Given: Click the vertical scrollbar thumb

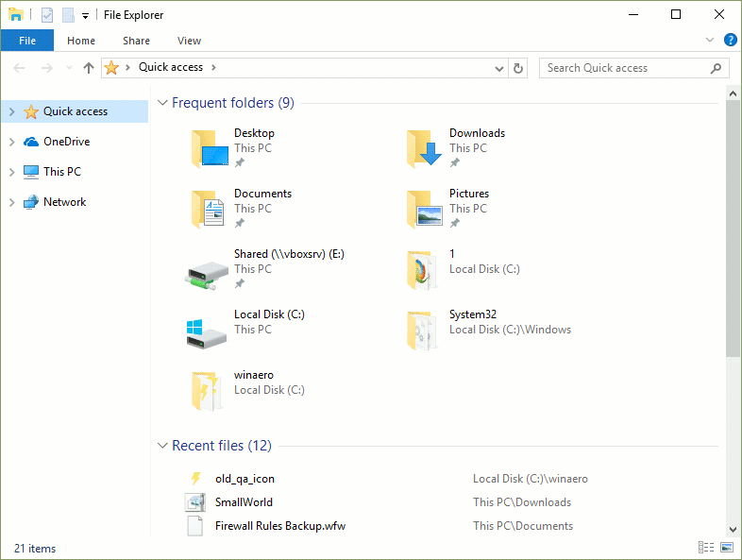Looking at the screenshot, I should [733, 229].
